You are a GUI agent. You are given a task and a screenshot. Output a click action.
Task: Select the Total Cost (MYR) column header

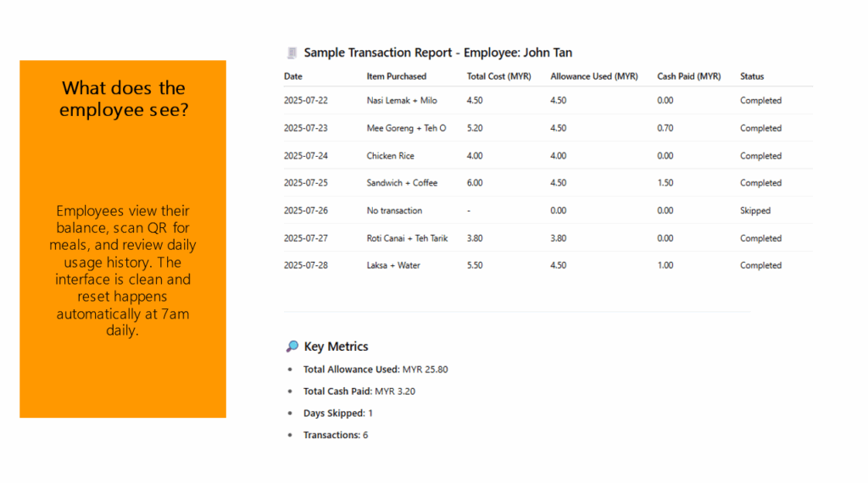pyautogui.click(x=498, y=76)
